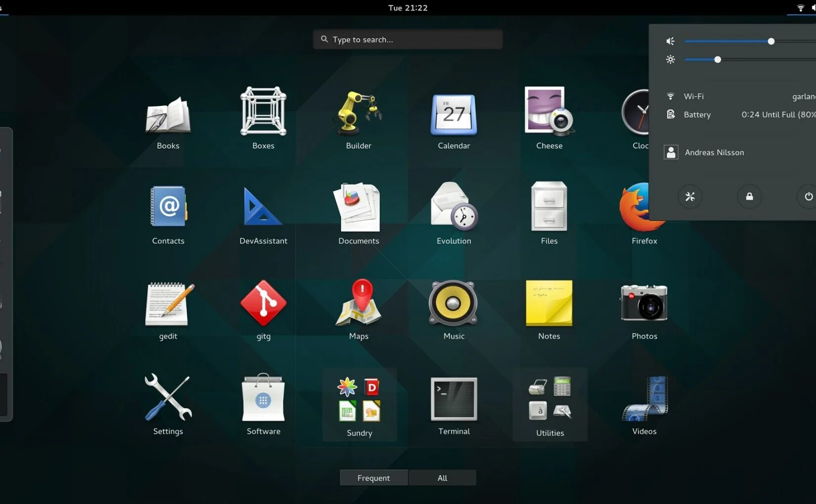The height and width of the screenshot is (504, 816).
Task: Lock the screen via padlock button
Action: click(x=749, y=197)
